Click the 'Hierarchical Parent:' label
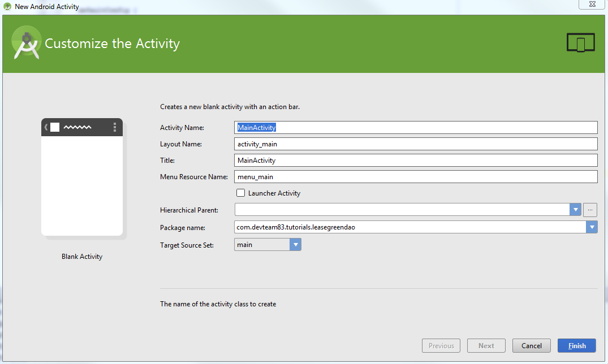The image size is (608, 364). coord(189,210)
